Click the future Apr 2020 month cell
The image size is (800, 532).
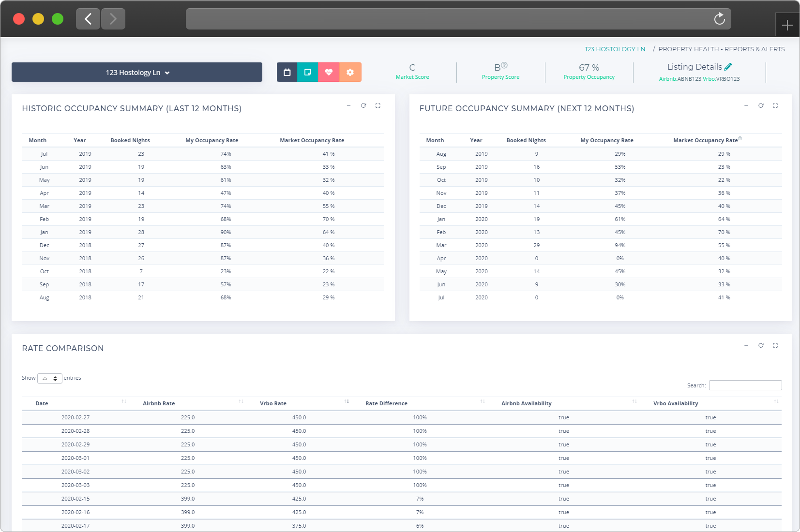pyautogui.click(x=441, y=258)
